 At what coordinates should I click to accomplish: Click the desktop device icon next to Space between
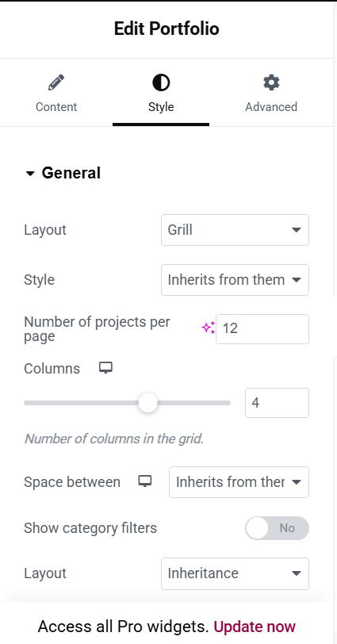tap(145, 481)
